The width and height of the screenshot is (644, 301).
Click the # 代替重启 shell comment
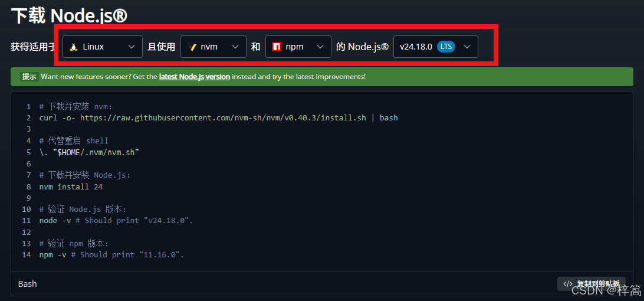pyautogui.click(x=74, y=141)
